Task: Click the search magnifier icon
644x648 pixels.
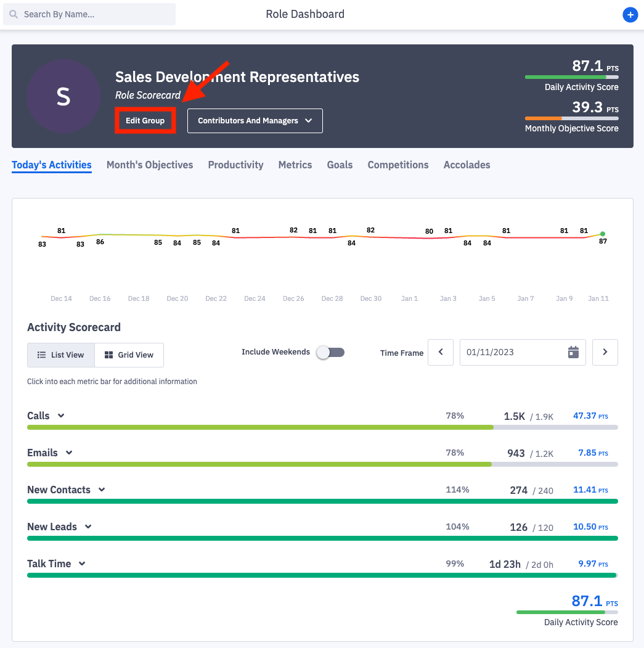Action: (13, 14)
